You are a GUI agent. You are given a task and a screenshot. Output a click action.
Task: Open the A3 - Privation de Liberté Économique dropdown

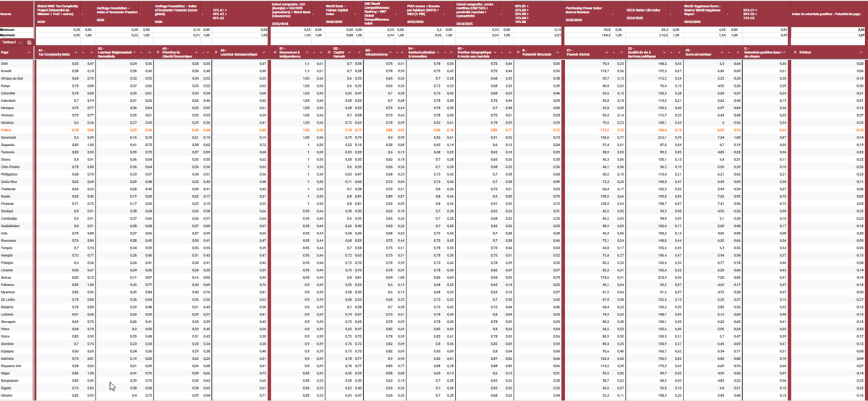coord(197,53)
